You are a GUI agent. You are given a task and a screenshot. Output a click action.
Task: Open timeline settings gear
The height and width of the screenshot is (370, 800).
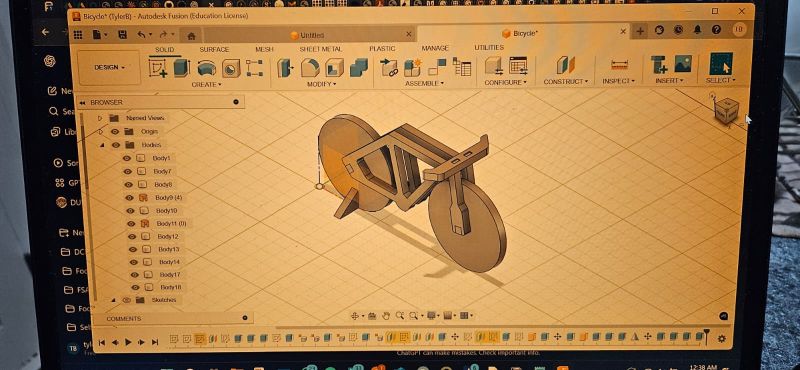tap(722, 338)
